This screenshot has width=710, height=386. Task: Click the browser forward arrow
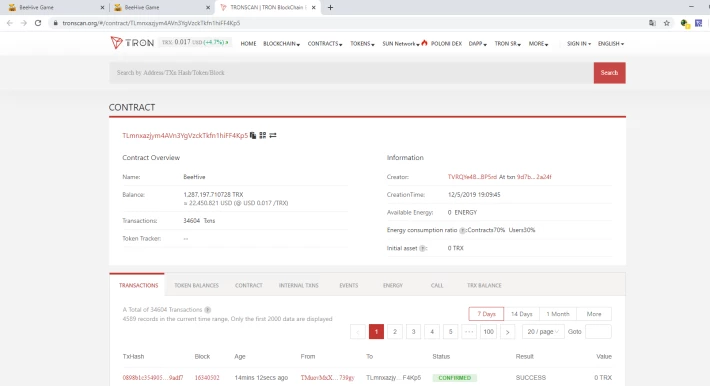(24, 23)
